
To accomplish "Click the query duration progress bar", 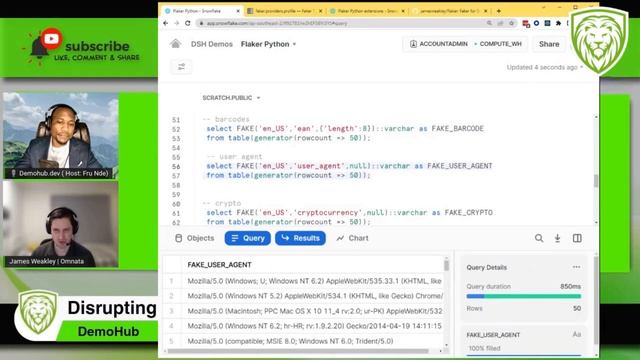I will (523, 296).
